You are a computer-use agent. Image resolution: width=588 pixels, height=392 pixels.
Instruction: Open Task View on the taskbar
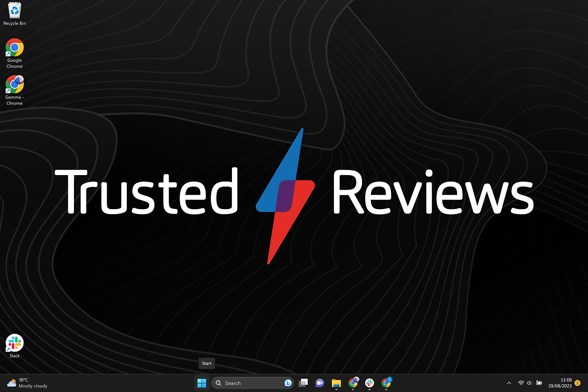(x=303, y=383)
